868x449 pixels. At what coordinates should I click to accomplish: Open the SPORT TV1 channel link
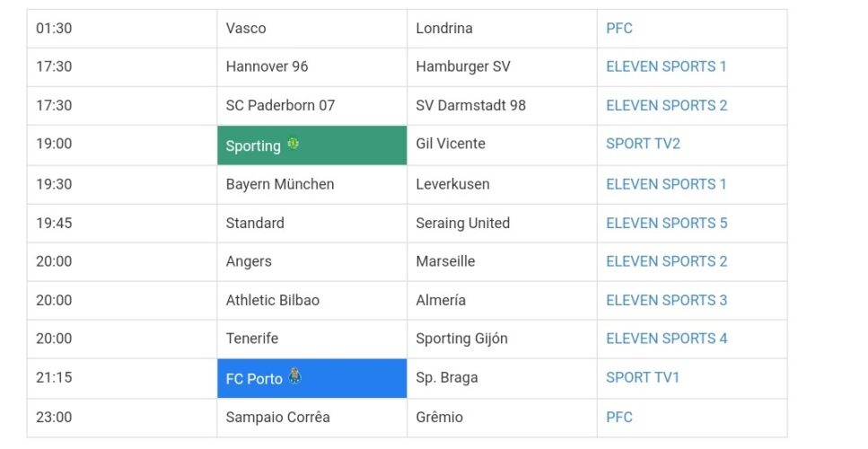pyautogui.click(x=642, y=377)
